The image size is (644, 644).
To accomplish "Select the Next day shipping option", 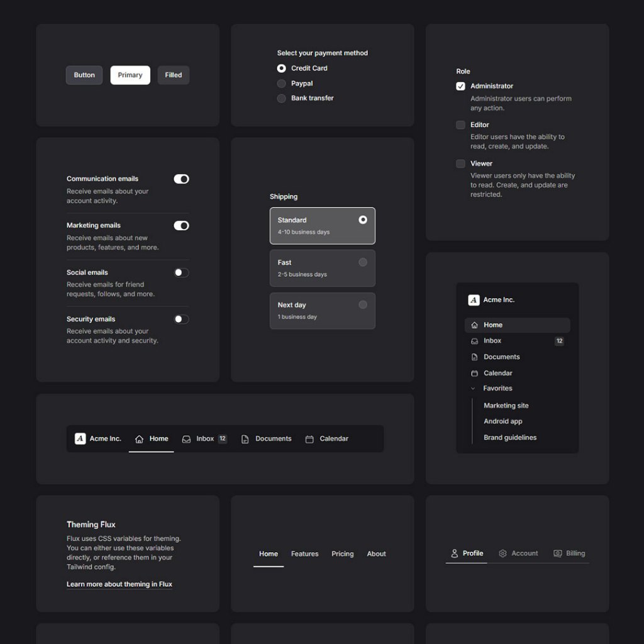I will click(x=322, y=310).
